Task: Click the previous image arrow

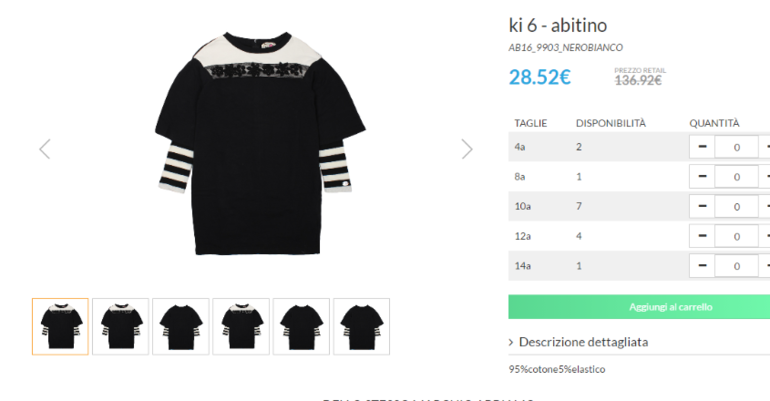Action: 44,149
